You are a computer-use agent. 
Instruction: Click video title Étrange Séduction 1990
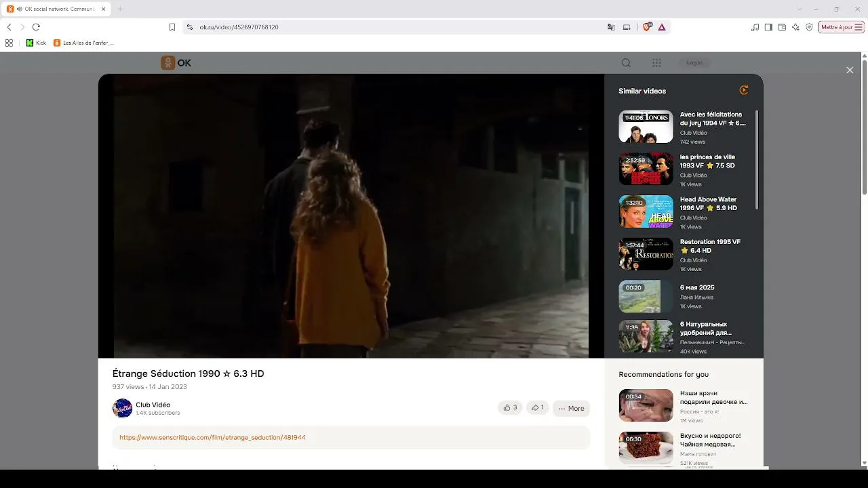[188, 373]
